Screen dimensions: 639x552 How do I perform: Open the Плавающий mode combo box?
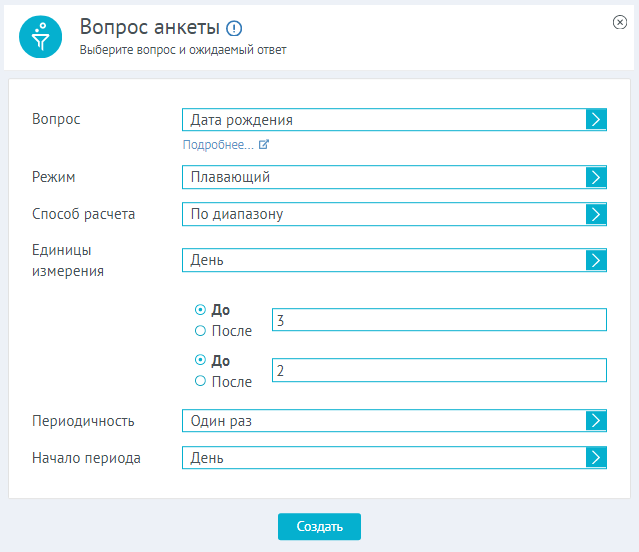pos(394,177)
